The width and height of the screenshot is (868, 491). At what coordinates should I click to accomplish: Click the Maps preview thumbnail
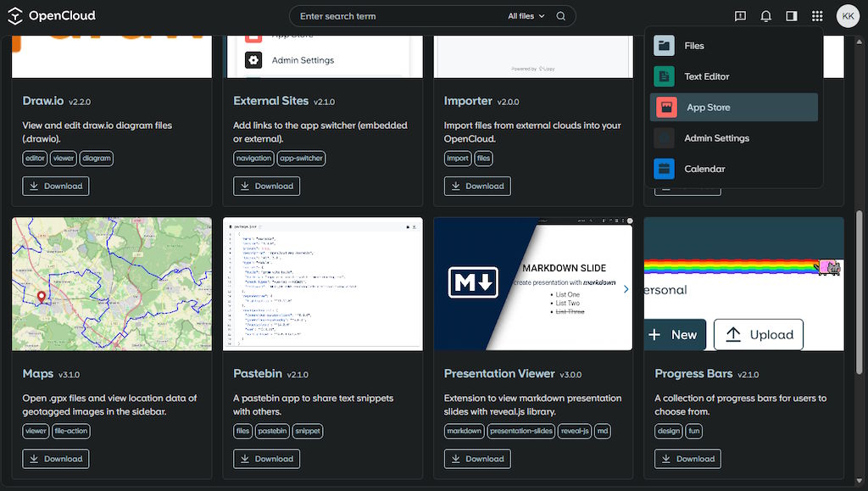pos(112,284)
